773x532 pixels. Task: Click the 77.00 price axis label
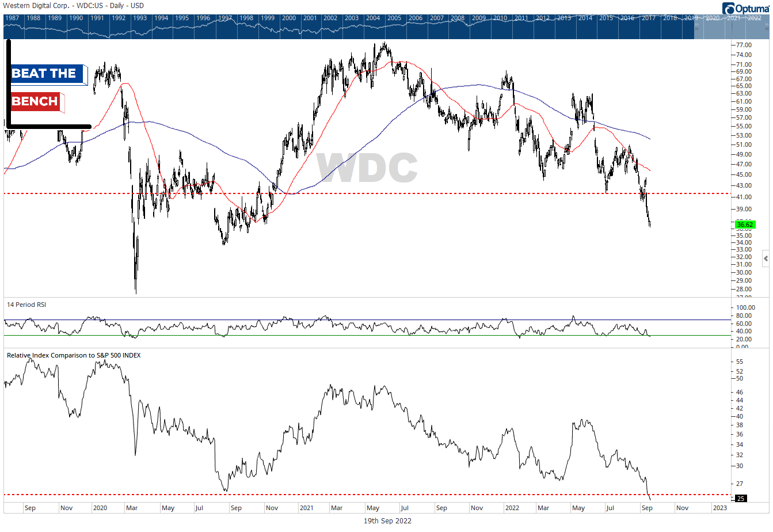pos(744,45)
